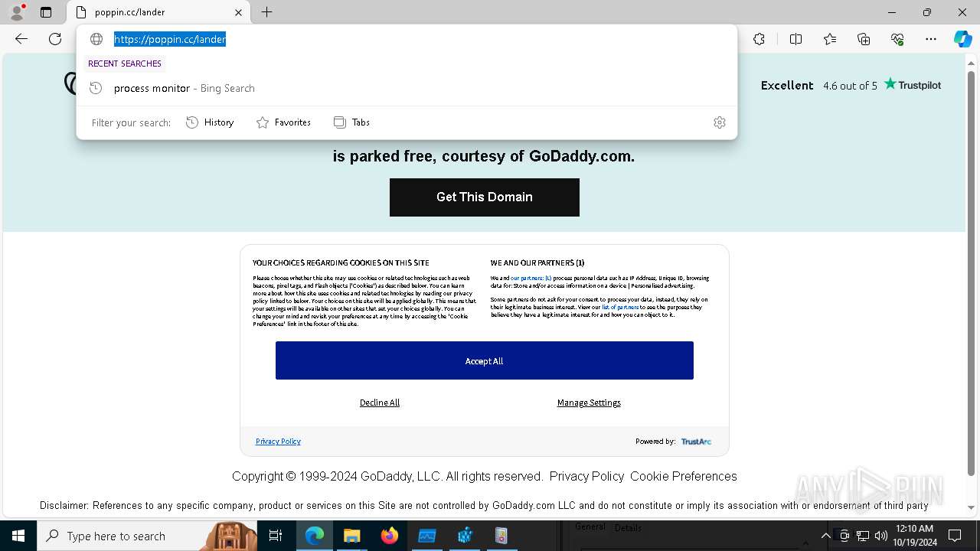Screen dimensions: 980x551
Task: Open Edge Settings and more menu
Action: (x=931, y=39)
